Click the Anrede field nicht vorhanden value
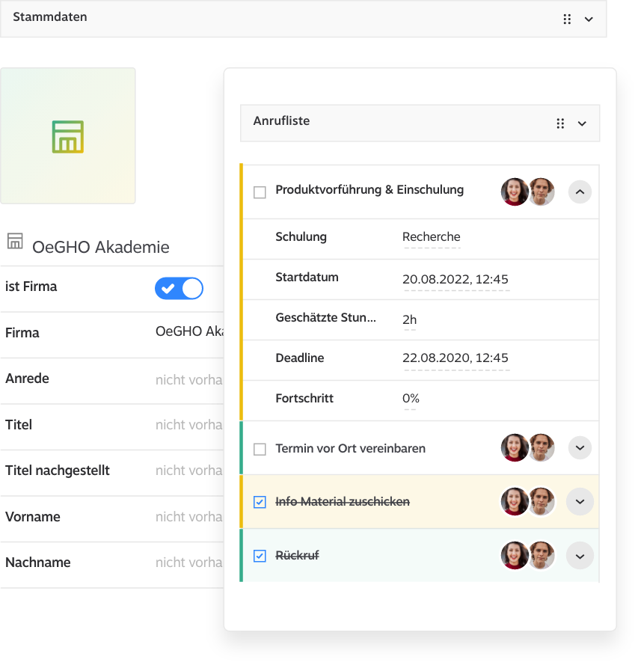Image resolution: width=644 pixels, height=671 pixels. [x=189, y=380]
